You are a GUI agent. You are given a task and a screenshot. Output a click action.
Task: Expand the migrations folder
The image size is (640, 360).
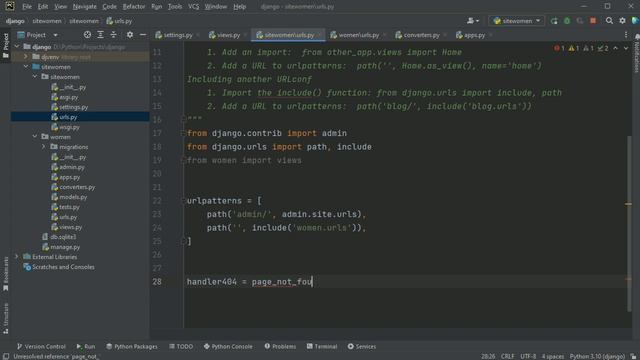click(x=44, y=147)
